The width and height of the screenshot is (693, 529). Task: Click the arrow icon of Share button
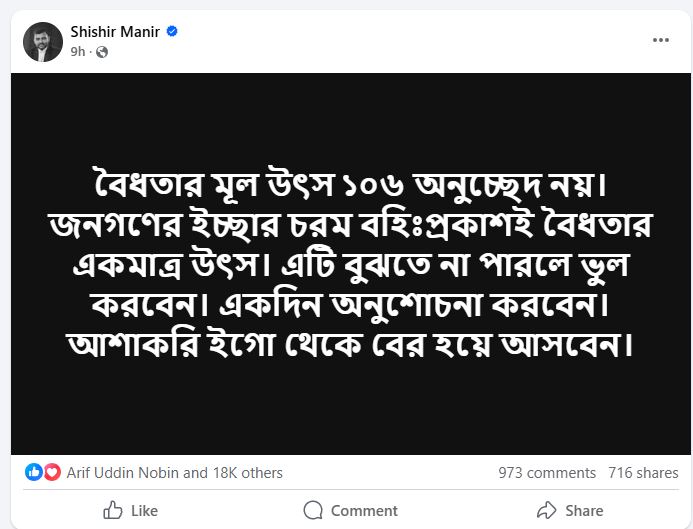tap(546, 510)
